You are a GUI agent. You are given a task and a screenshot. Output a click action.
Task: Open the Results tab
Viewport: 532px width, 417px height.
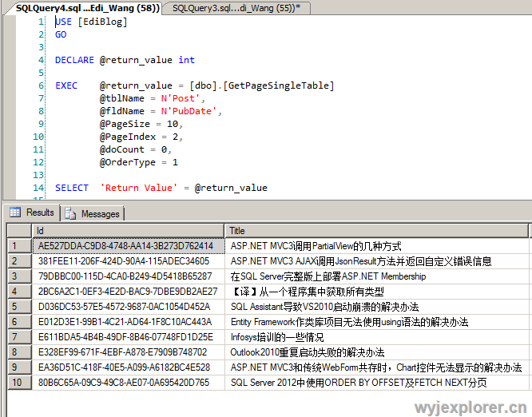pyautogui.click(x=33, y=212)
